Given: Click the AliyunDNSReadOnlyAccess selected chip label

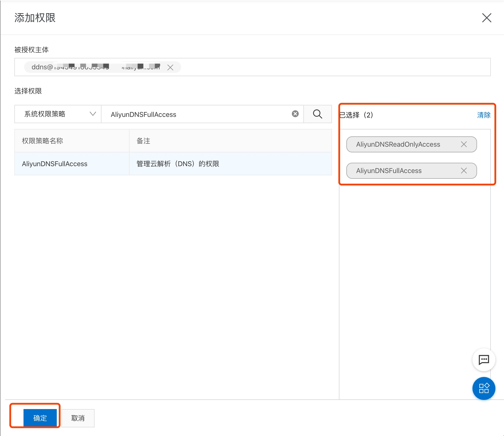Looking at the screenshot, I should point(398,144).
